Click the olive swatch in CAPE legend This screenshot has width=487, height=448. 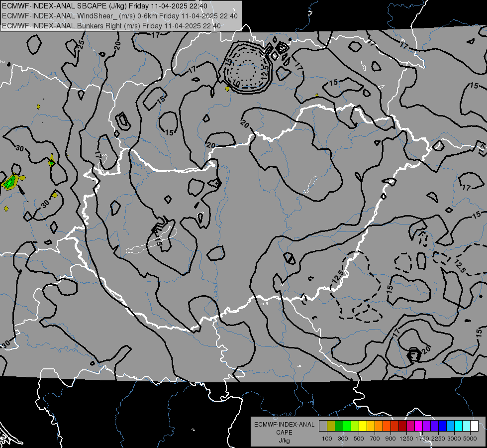pos(331,426)
